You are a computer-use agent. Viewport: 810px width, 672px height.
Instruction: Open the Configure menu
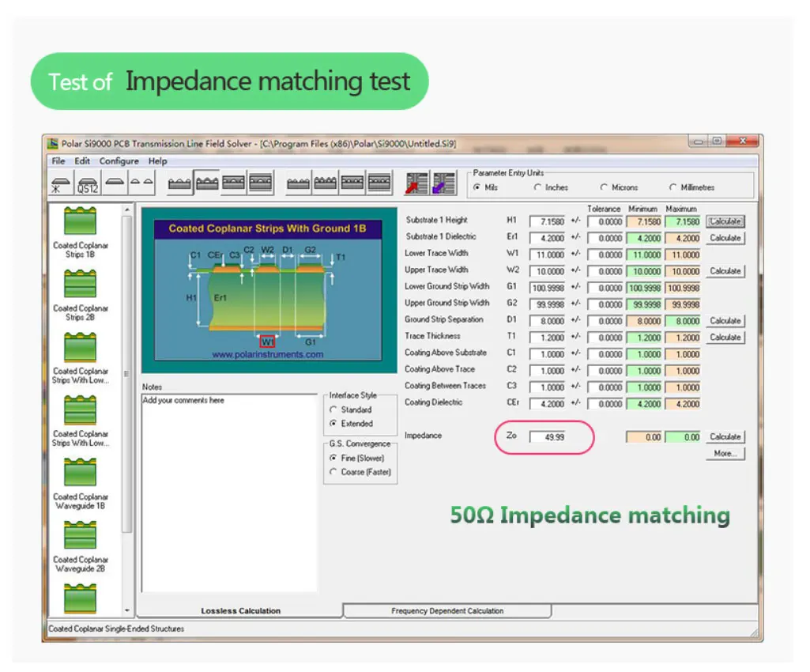coord(119,160)
